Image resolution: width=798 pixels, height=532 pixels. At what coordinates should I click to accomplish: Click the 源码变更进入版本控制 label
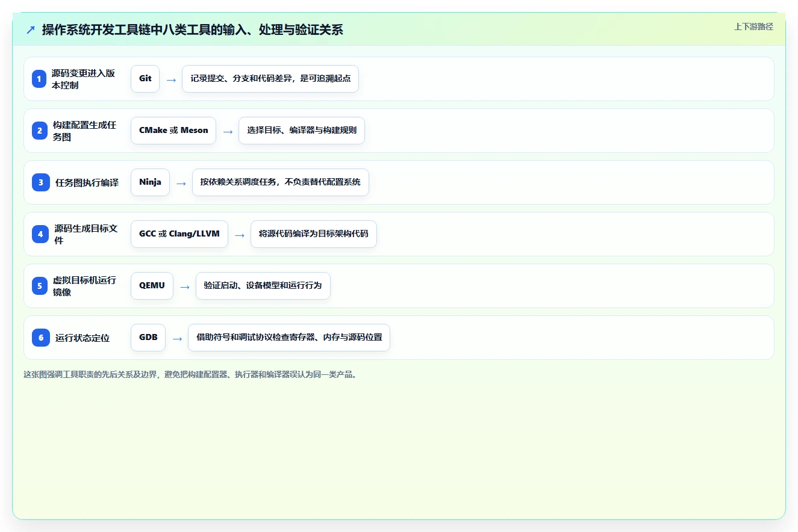coord(83,79)
